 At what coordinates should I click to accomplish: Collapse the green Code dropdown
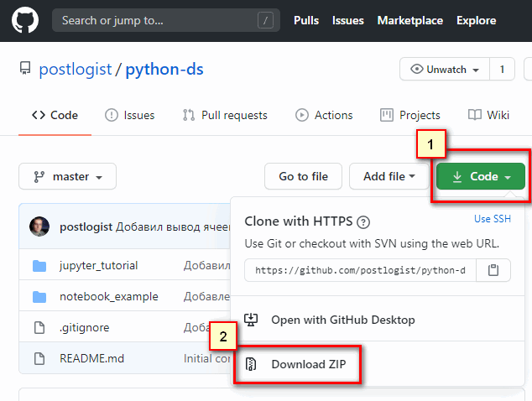481,176
